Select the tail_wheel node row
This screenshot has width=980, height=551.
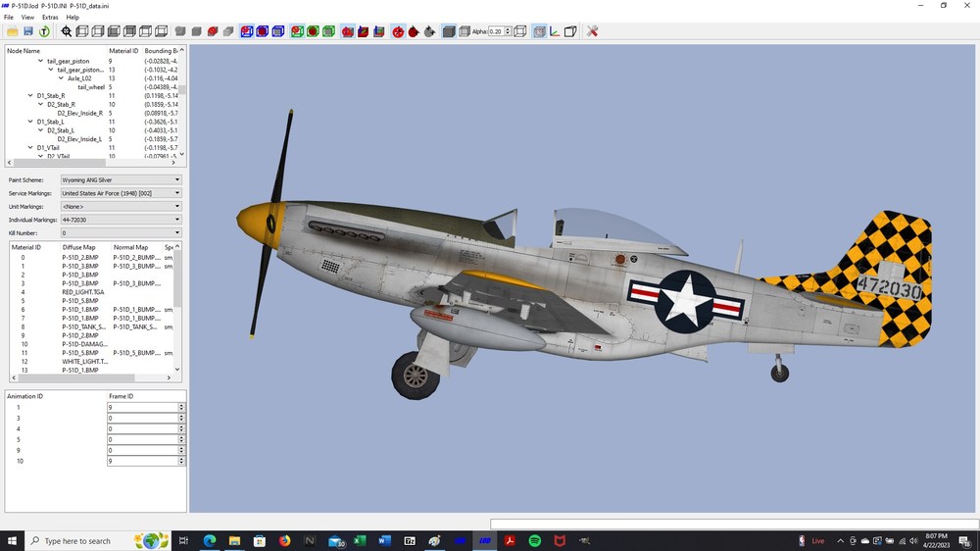point(91,87)
